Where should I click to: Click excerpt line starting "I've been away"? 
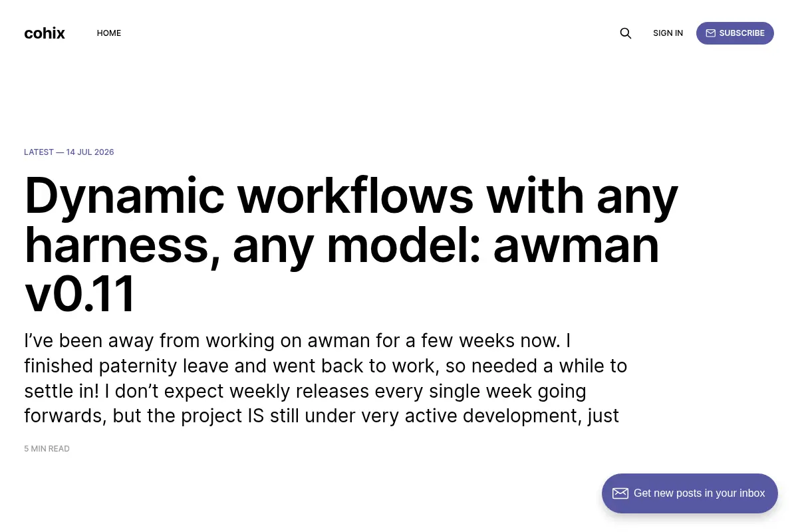tap(297, 340)
